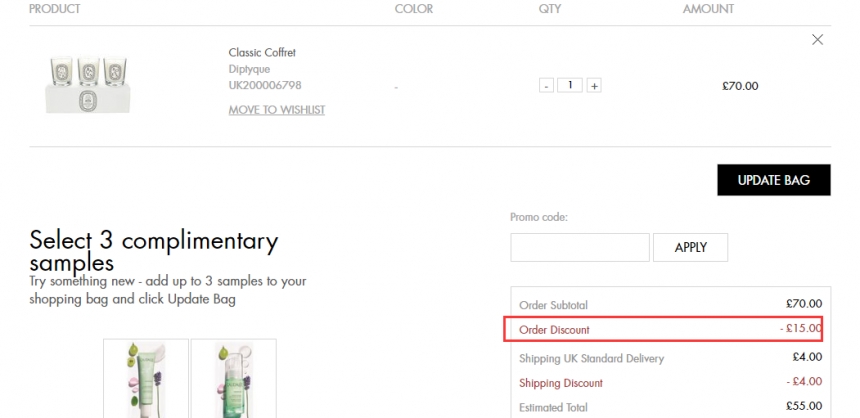This screenshot has height=418, width=860.
Task: Click the Shipping UK Standard Delivery row
Action: [592, 358]
